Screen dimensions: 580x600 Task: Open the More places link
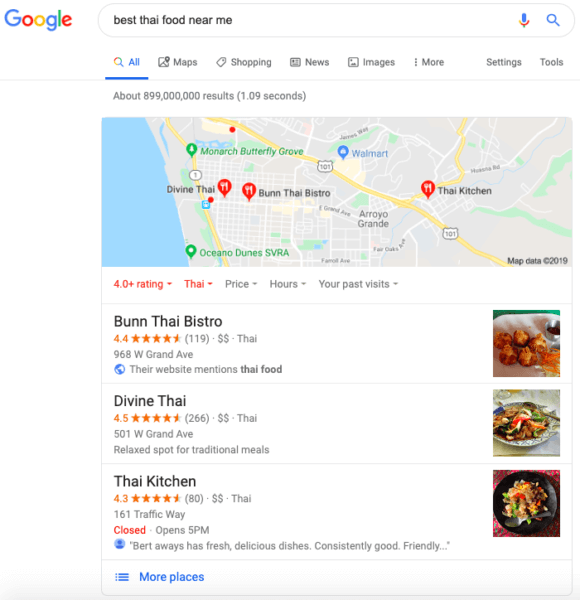coord(171,577)
